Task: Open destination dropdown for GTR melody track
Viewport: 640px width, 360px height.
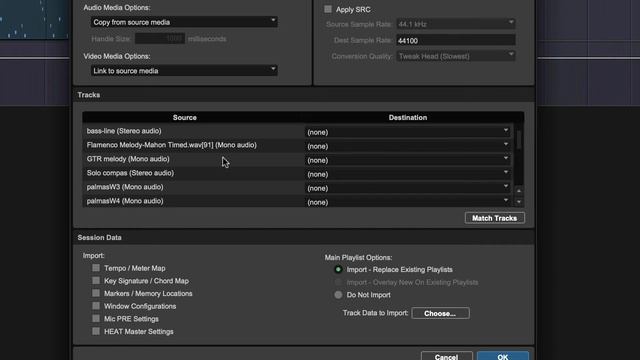Action: tap(408, 160)
